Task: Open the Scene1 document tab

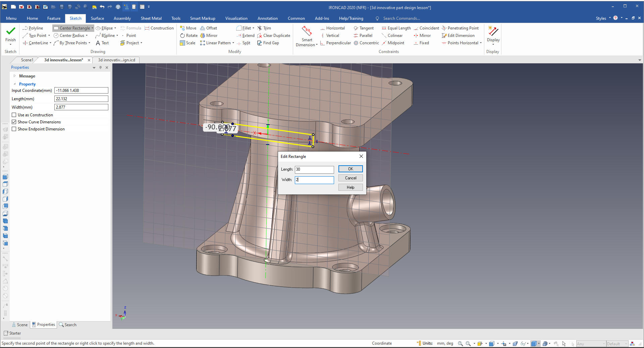Action: [27, 60]
